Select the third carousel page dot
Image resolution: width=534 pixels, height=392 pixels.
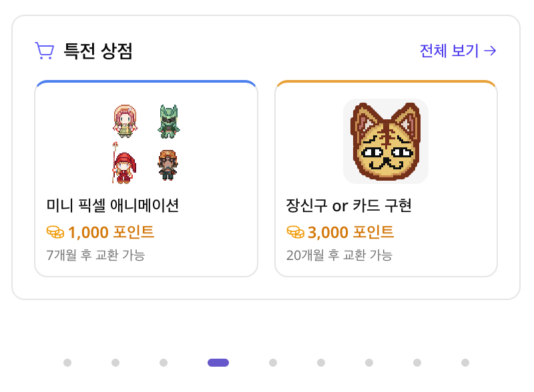[164, 363]
